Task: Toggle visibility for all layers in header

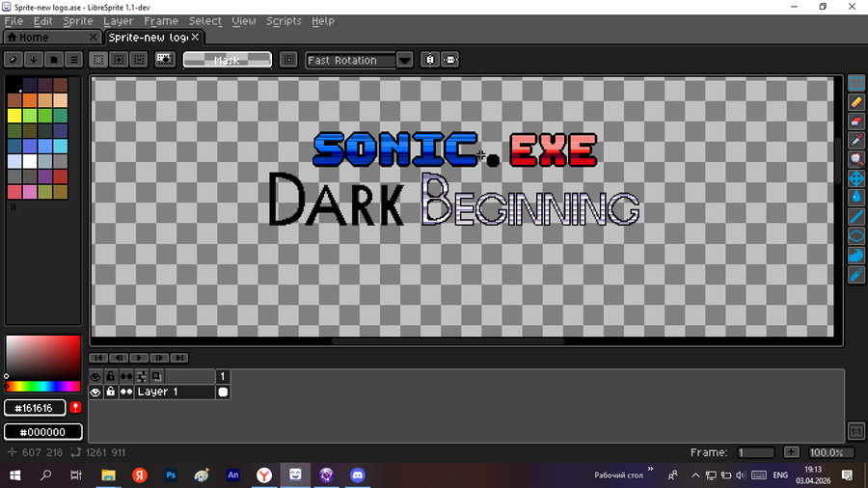Action: coord(95,377)
